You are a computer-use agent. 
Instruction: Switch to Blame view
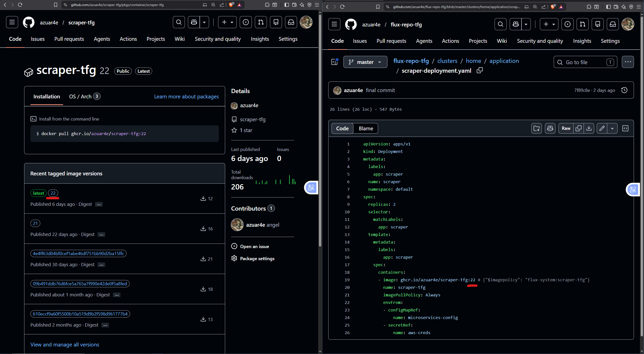coord(366,129)
